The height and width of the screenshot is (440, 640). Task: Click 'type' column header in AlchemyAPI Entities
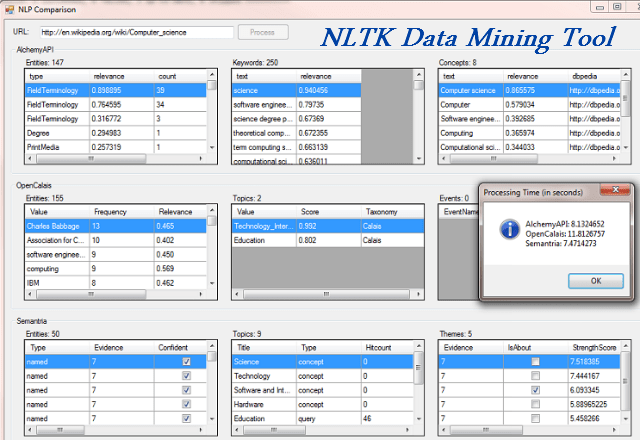(57, 76)
